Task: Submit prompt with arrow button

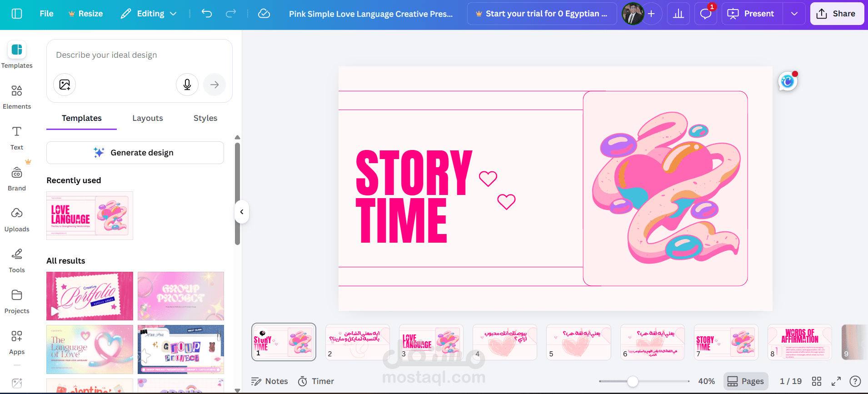Action: pyautogui.click(x=215, y=85)
